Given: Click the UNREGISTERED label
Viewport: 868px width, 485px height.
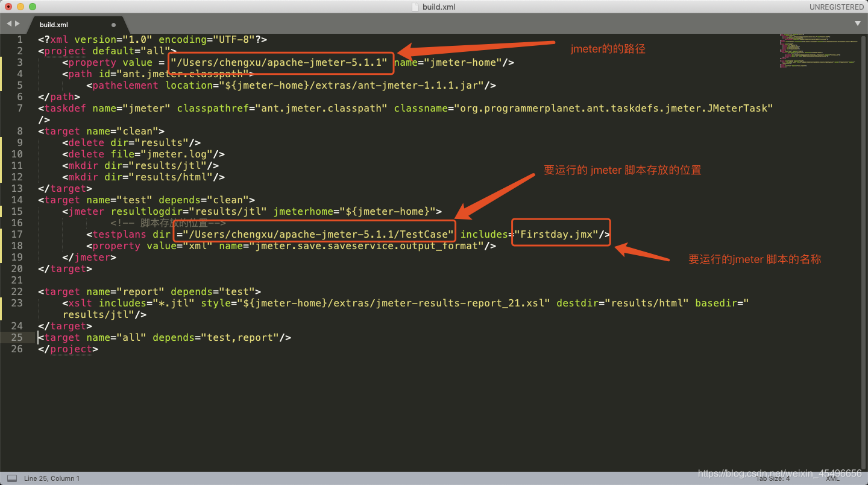Looking at the screenshot, I should point(836,7).
